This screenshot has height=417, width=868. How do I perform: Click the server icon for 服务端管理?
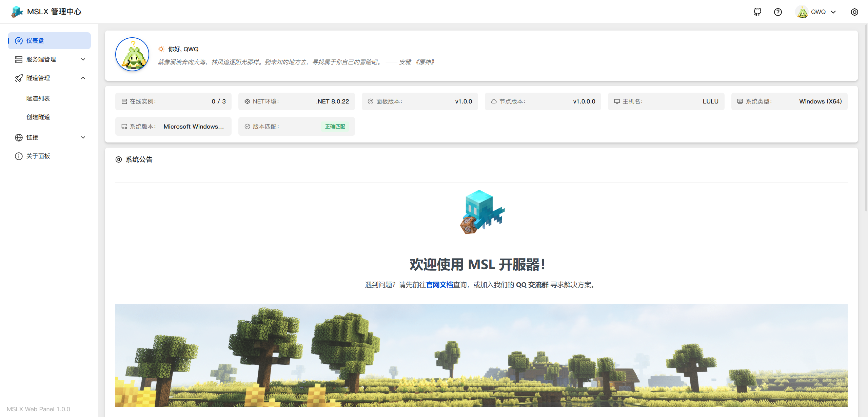tap(19, 59)
